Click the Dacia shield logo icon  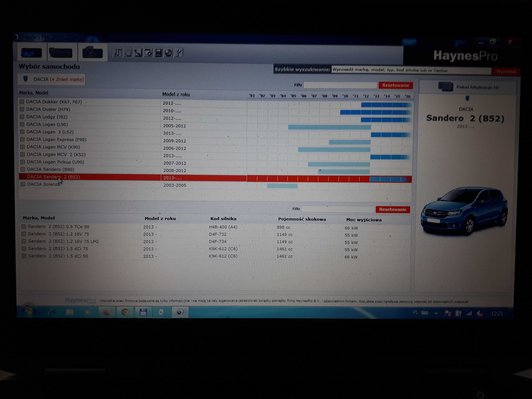click(x=26, y=79)
